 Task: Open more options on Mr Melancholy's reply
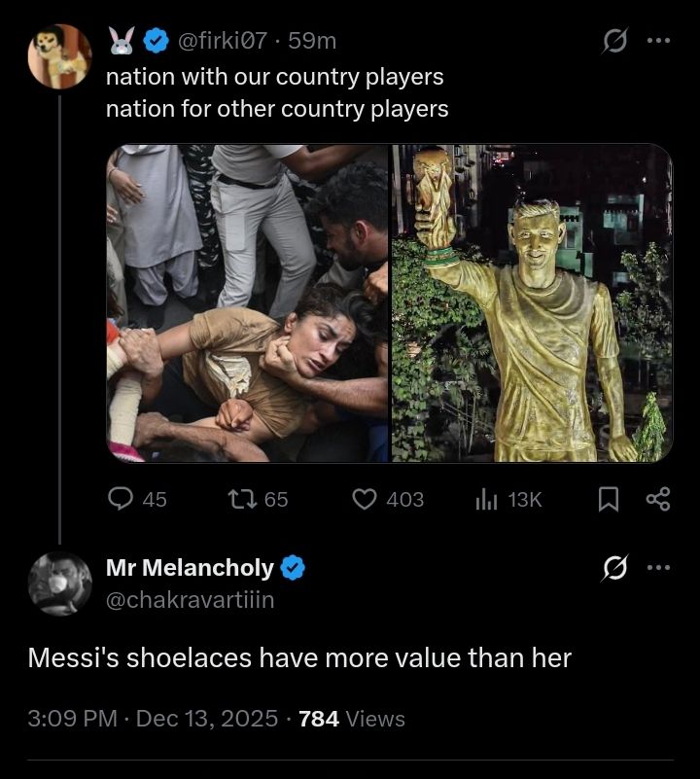point(658,568)
